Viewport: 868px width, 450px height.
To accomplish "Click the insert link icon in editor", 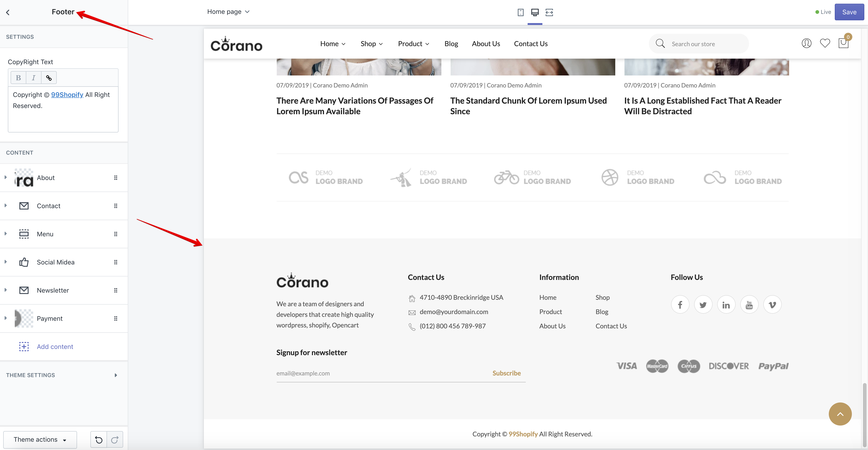I will (49, 78).
